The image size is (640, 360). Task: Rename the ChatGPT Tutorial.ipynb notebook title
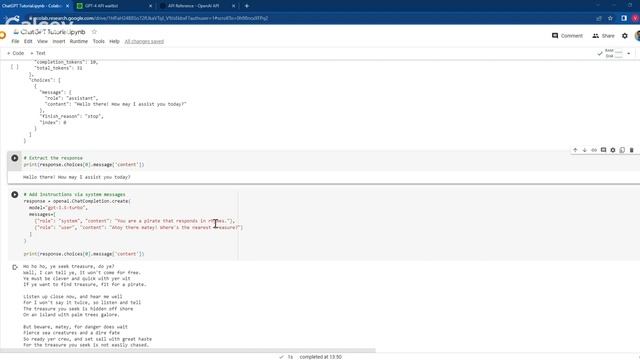pos(53,32)
